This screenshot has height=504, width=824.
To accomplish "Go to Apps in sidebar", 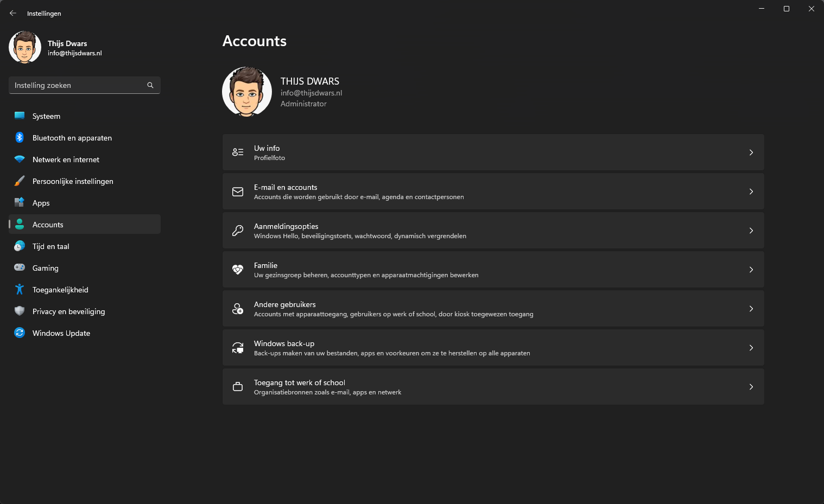I will [41, 203].
